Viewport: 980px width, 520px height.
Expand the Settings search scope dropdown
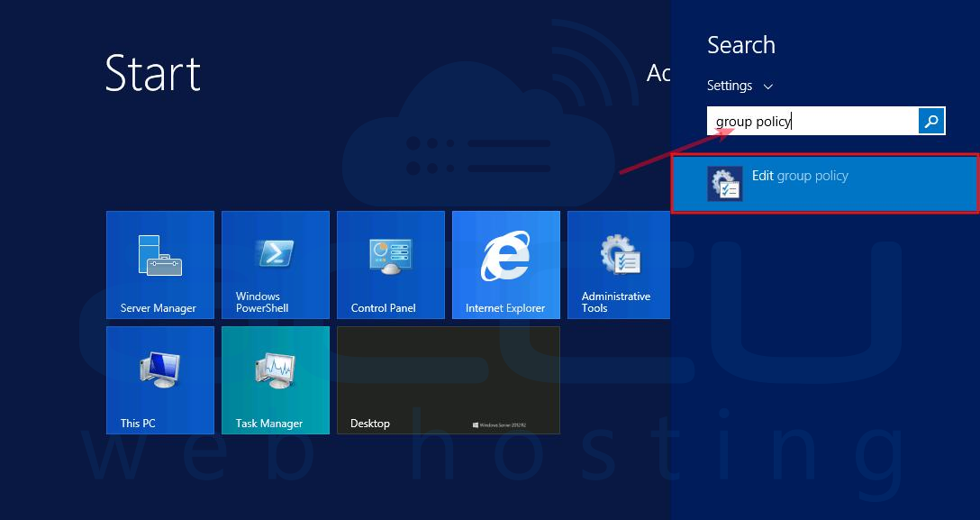point(740,86)
